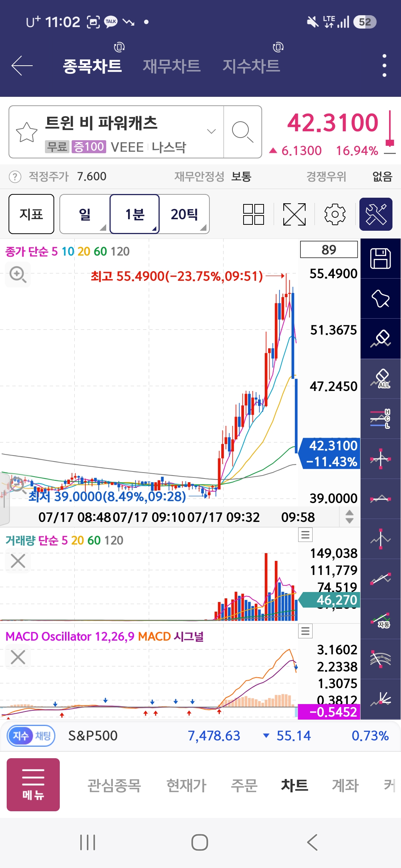The width and height of the screenshot is (401, 868).
Task: Adjust chart scale up-down stepper
Action: coord(349,516)
